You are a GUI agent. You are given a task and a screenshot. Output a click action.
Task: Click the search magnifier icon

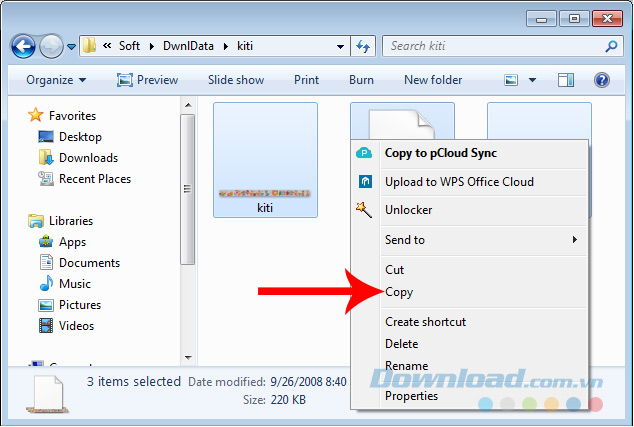coord(611,46)
